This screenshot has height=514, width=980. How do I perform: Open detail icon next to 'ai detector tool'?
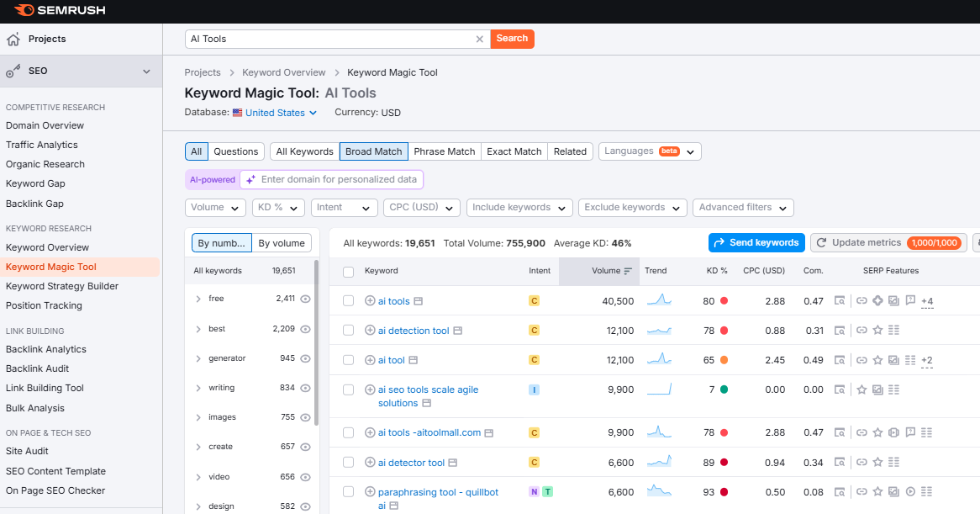point(453,463)
